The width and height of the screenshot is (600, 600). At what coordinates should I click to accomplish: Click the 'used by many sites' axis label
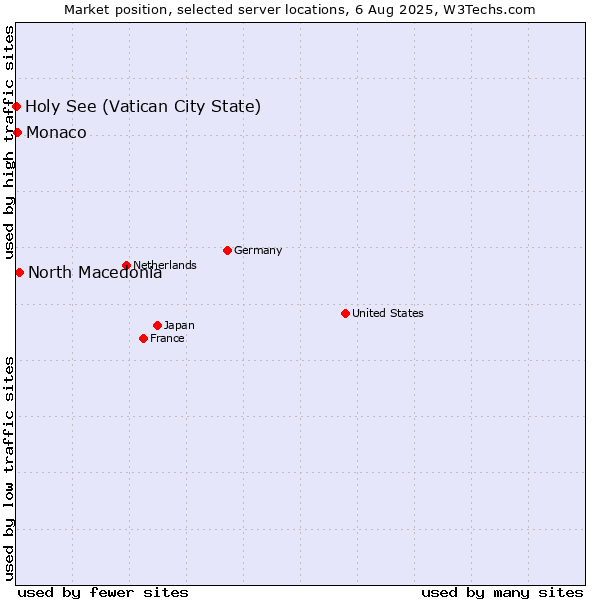click(502, 593)
